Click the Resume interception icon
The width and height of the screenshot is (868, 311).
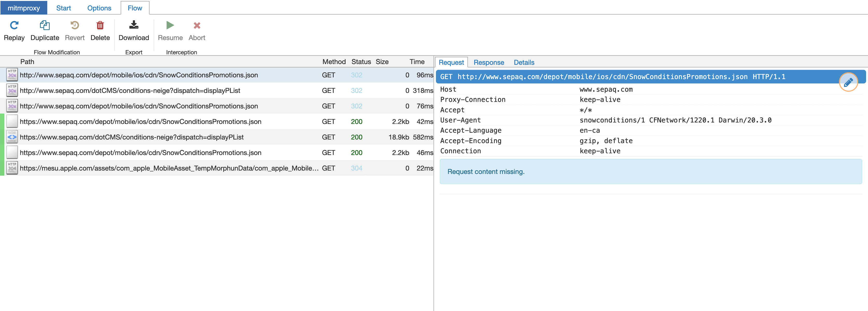tap(170, 25)
